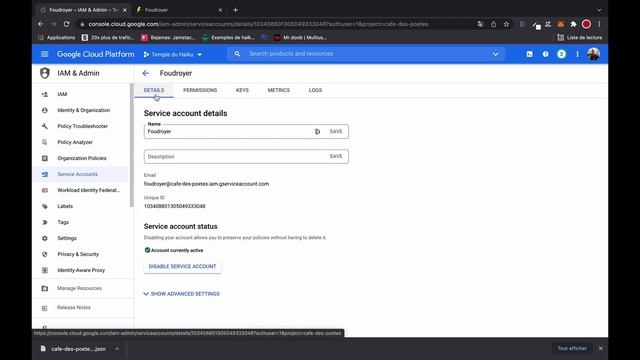640x360 pixels.
Task: Open the help question mark menu
Action: tap(545, 54)
